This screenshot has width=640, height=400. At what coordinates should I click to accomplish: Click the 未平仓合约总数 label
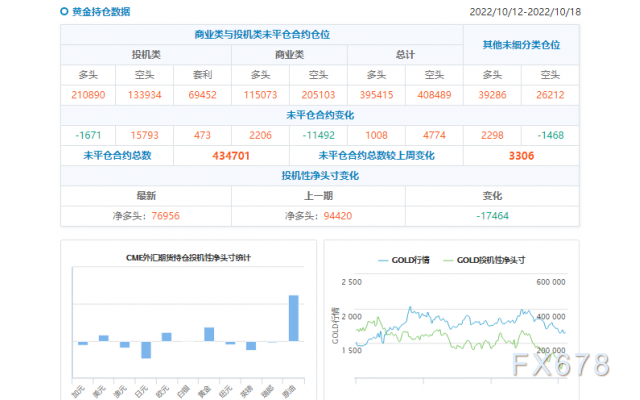[117, 156]
